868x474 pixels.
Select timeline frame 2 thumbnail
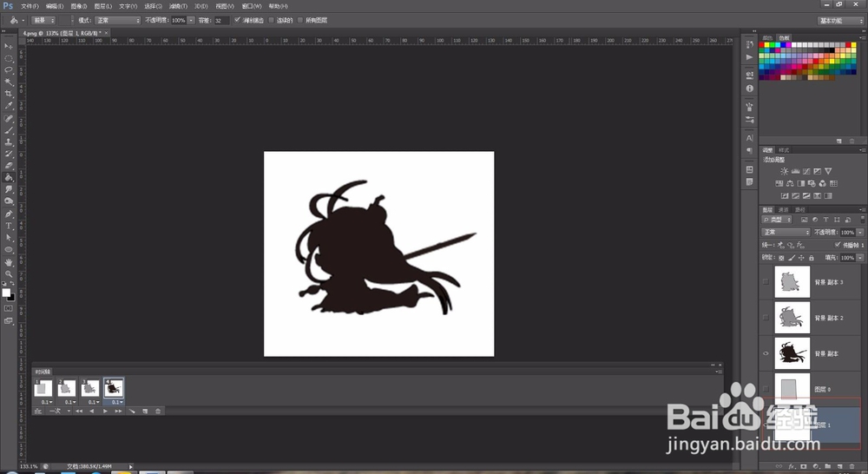tap(67, 387)
